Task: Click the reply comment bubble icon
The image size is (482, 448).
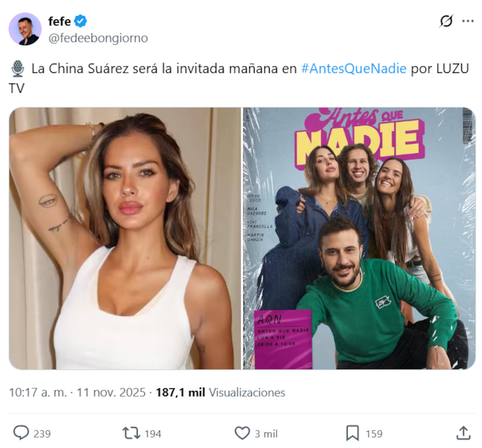Action: coord(21,433)
